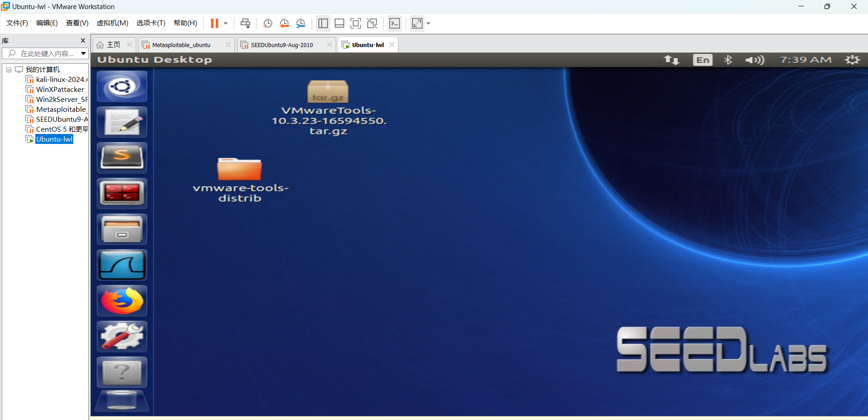The width and height of the screenshot is (868, 420).
Task: Select CentOS 5 in the library
Action: pyautogui.click(x=57, y=129)
